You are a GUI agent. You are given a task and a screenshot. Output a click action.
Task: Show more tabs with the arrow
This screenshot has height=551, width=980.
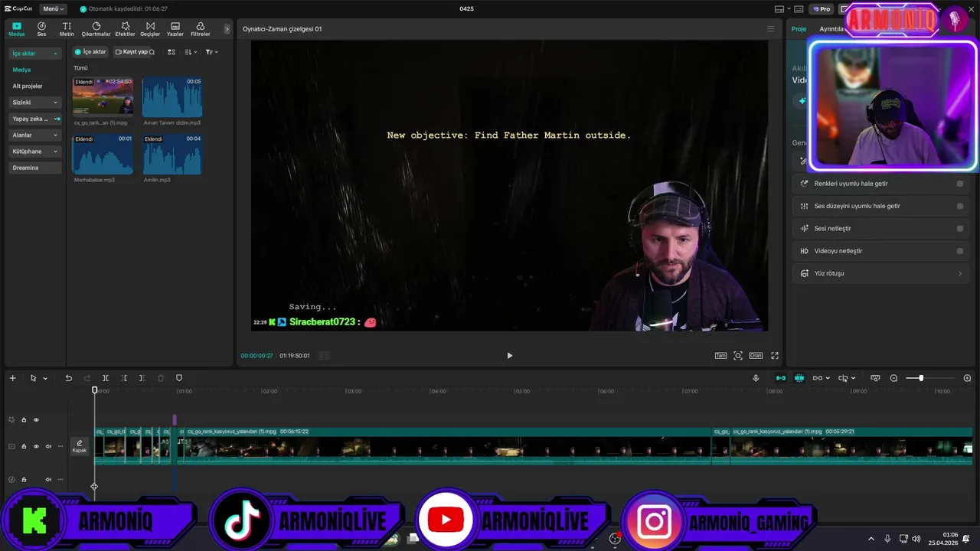pos(227,29)
